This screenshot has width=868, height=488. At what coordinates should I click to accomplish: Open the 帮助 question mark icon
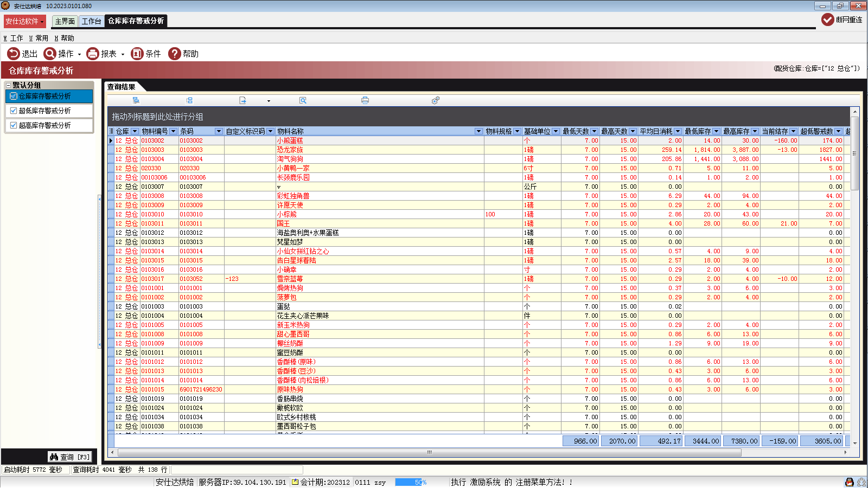pos(174,54)
